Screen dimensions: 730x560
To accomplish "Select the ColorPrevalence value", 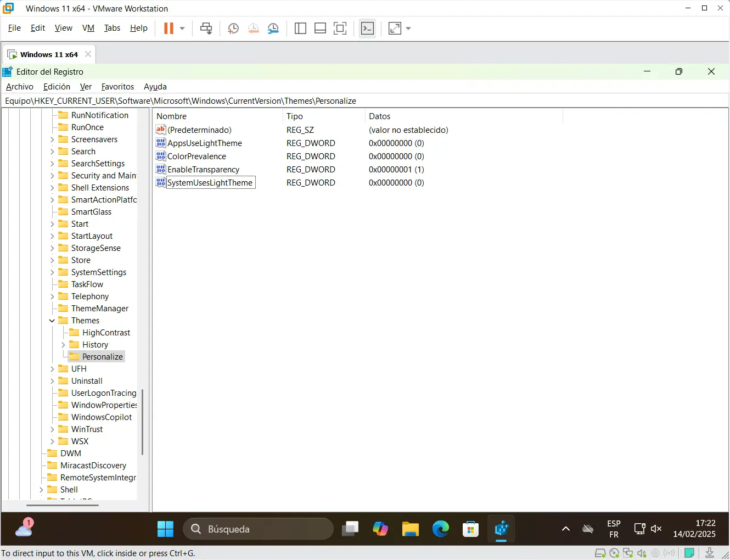I will pyautogui.click(x=196, y=156).
